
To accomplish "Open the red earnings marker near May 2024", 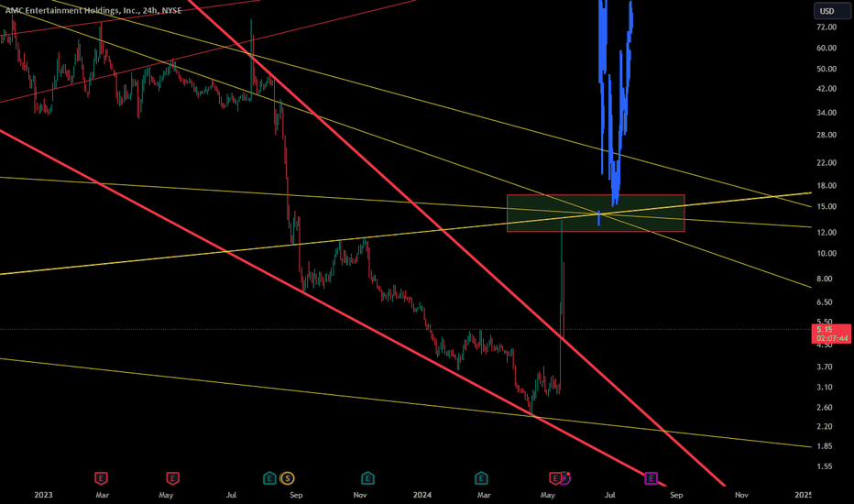I will (555, 478).
